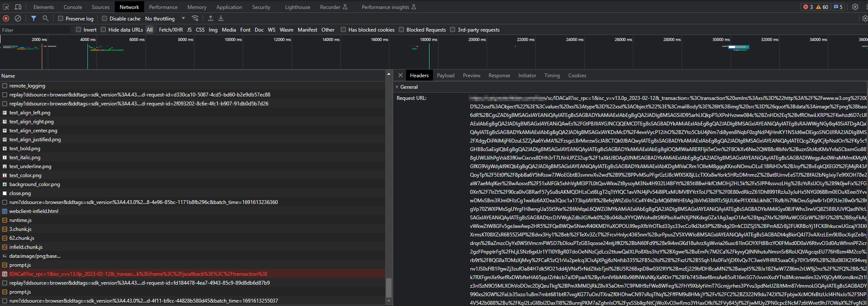Stop recording network log

tap(6, 18)
